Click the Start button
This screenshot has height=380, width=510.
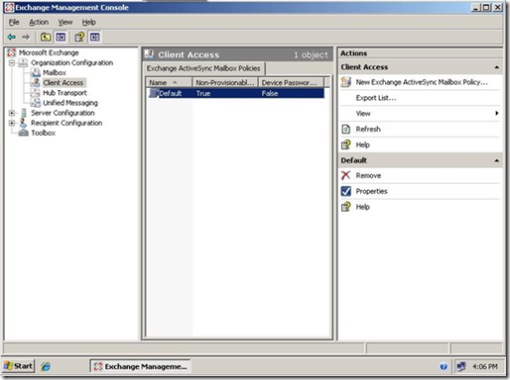pyautogui.click(x=19, y=366)
